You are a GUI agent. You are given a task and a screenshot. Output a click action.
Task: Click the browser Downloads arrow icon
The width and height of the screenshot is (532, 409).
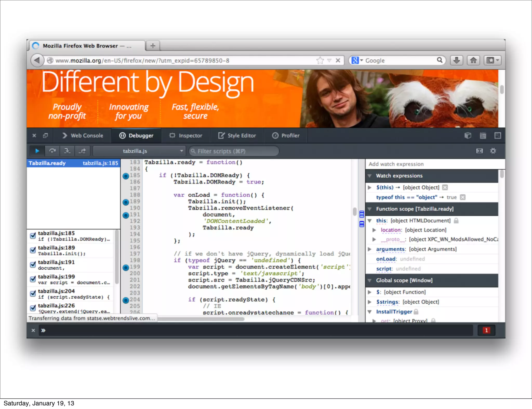456,60
